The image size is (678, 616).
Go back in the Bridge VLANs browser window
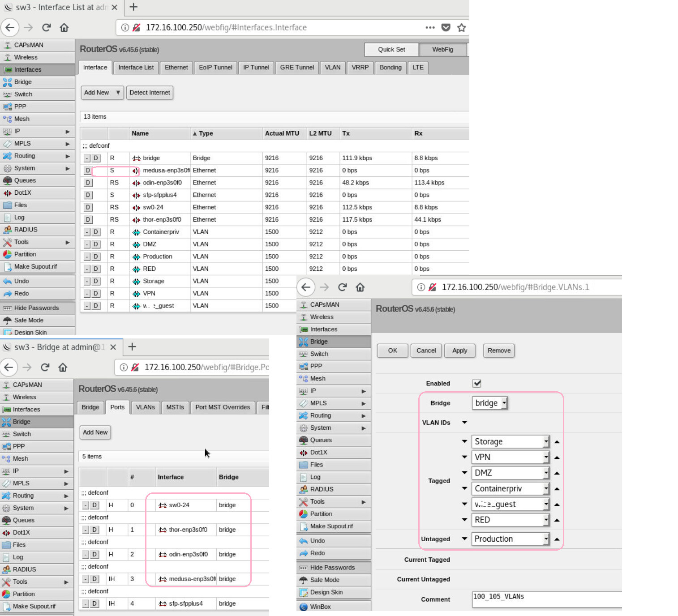pos(306,287)
